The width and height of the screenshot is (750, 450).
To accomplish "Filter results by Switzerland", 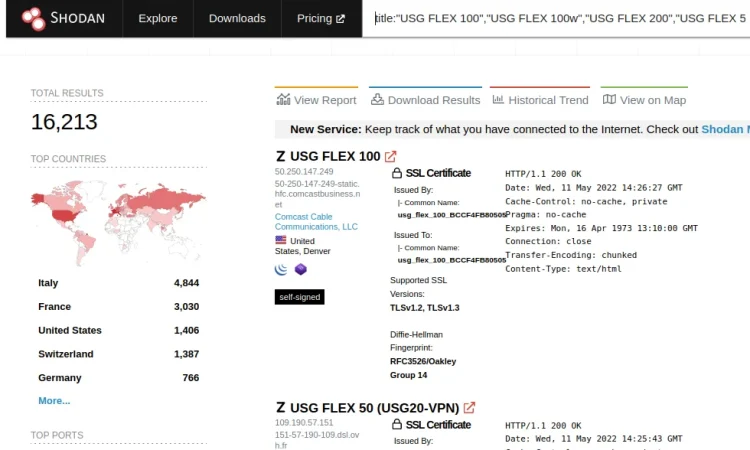I will pyautogui.click(x=66, y=354).
